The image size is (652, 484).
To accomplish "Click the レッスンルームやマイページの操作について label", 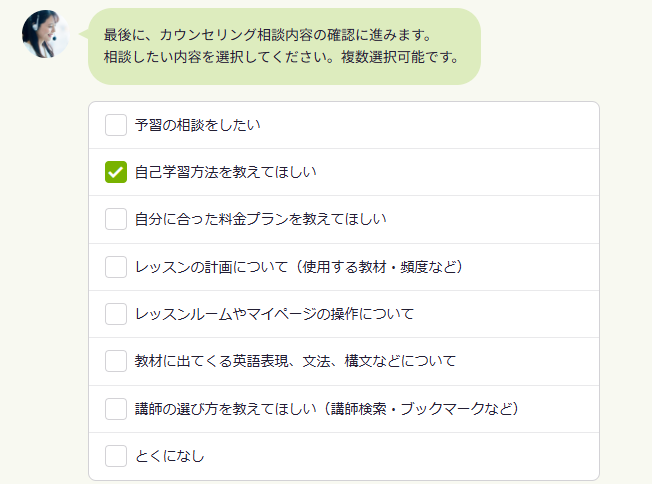I will (x=274, y=314).
